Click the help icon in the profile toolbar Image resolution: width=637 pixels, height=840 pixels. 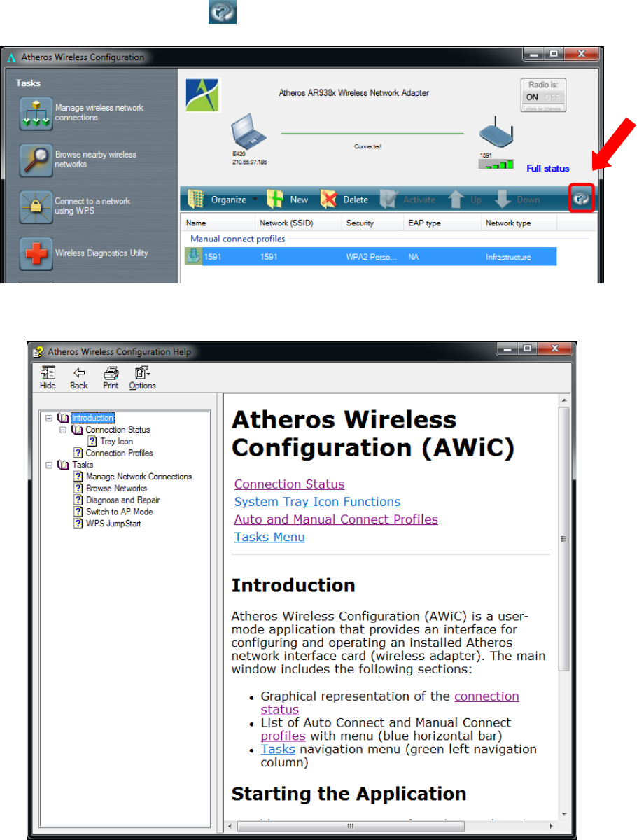(582, 199)
